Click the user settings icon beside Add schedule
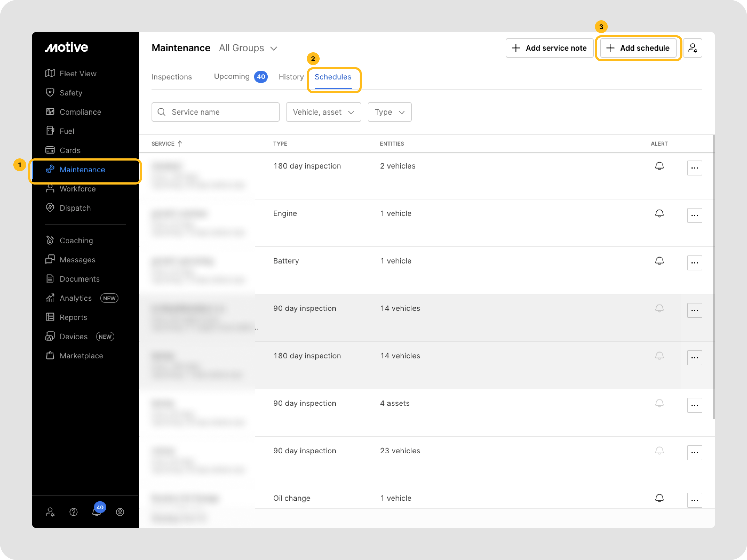 [692, 48]
